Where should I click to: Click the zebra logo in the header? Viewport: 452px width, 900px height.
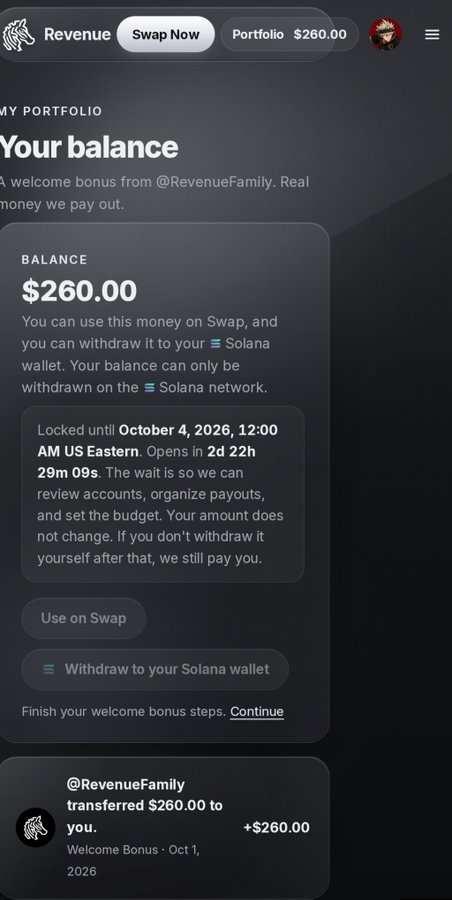pyautogui.click(x=18, y=34)
